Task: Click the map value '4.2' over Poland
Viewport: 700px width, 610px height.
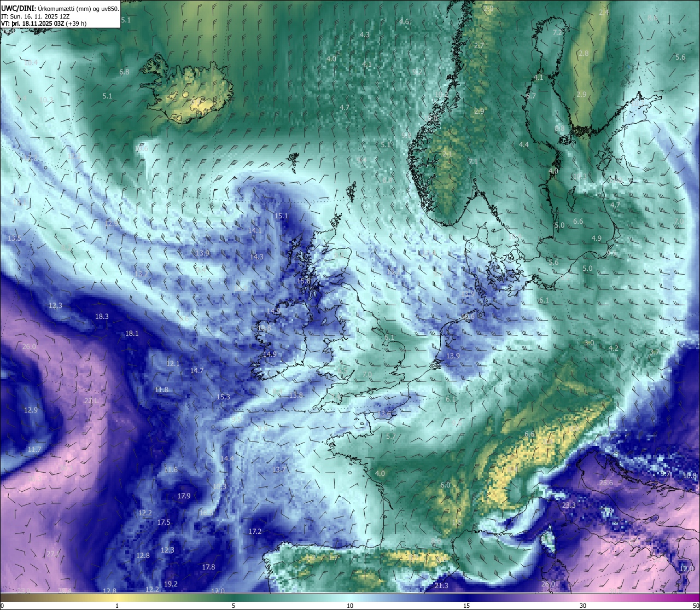Action: [x=614, y=348]
